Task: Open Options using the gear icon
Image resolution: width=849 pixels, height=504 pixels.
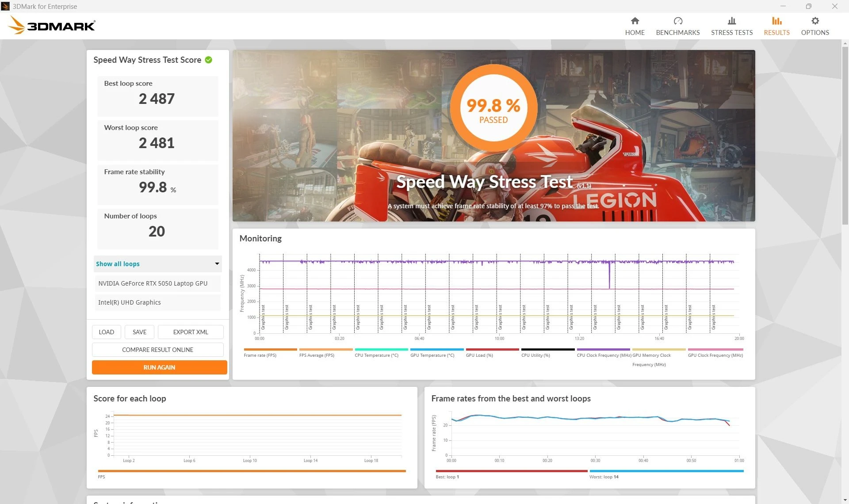Action: tap(815, 21)
